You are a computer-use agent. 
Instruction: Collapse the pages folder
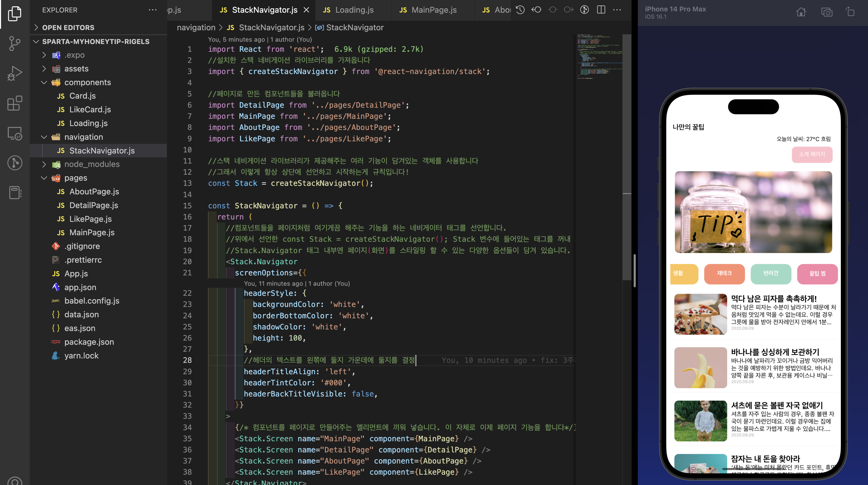click(x=44, y=178)
